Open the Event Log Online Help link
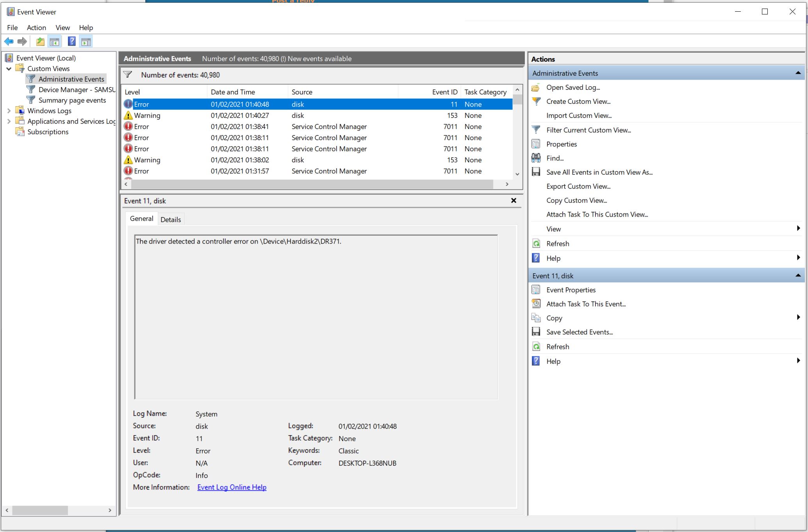The image size is (808, 532). click(x=232, y=487)
